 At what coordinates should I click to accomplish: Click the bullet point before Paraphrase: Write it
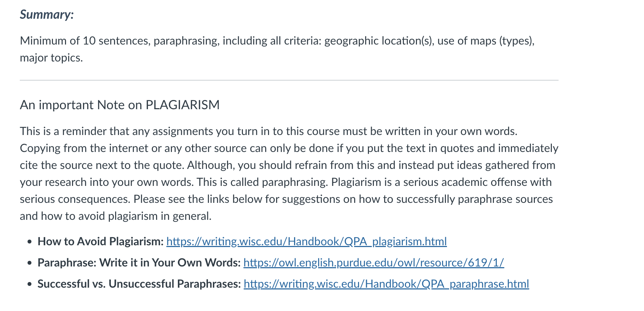click(x=30, y=263)
